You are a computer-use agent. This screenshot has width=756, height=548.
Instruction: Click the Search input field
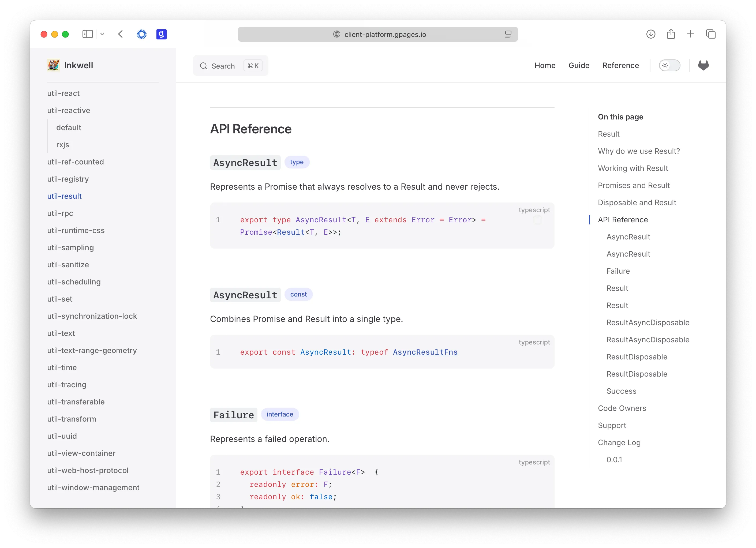click(x=230, y=66)
